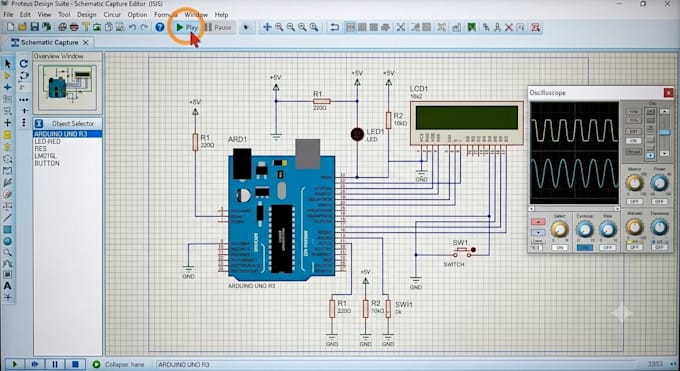Screen dimensions: 680x371
Task: Click the oscilloscope vertical slider handle
Action: pyautogui.click(x=664, y=132)
